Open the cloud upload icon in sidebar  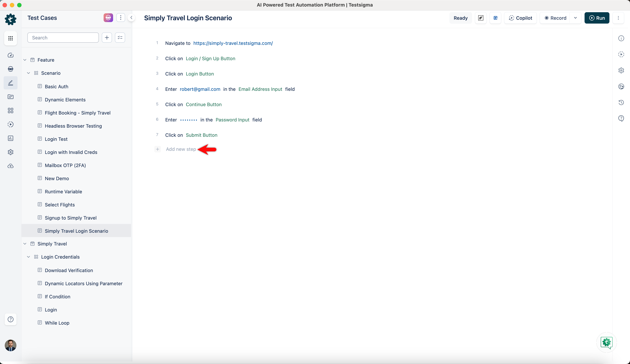pyautogui.click(x=11, y=166)
